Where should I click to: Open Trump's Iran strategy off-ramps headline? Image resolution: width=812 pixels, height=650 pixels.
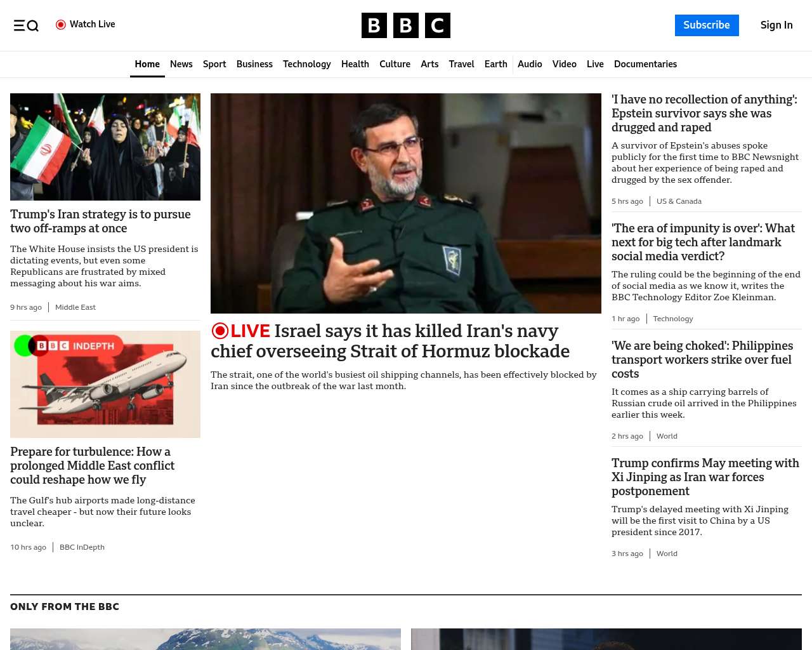100,221
